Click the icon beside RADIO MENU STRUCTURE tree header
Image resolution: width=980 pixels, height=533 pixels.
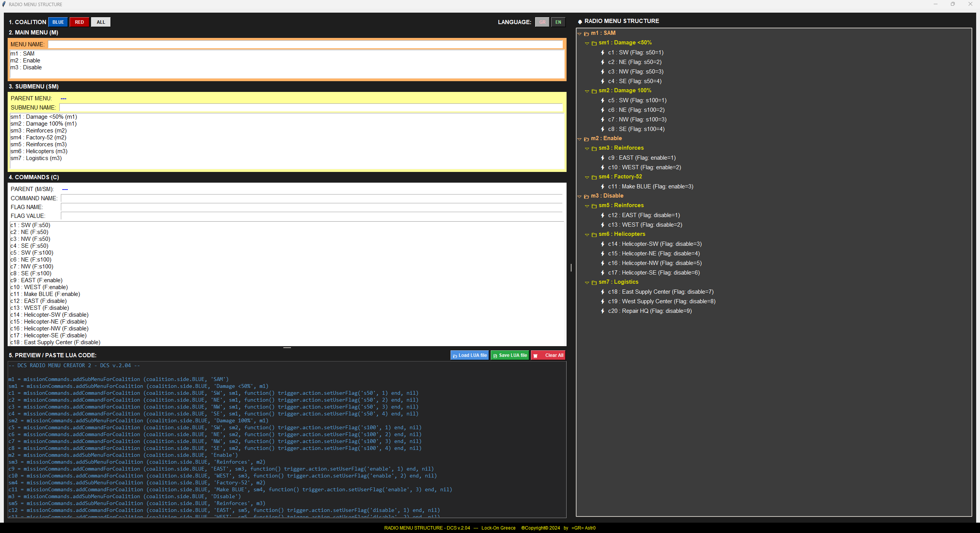pyautogui.click(x=580, y=21)
